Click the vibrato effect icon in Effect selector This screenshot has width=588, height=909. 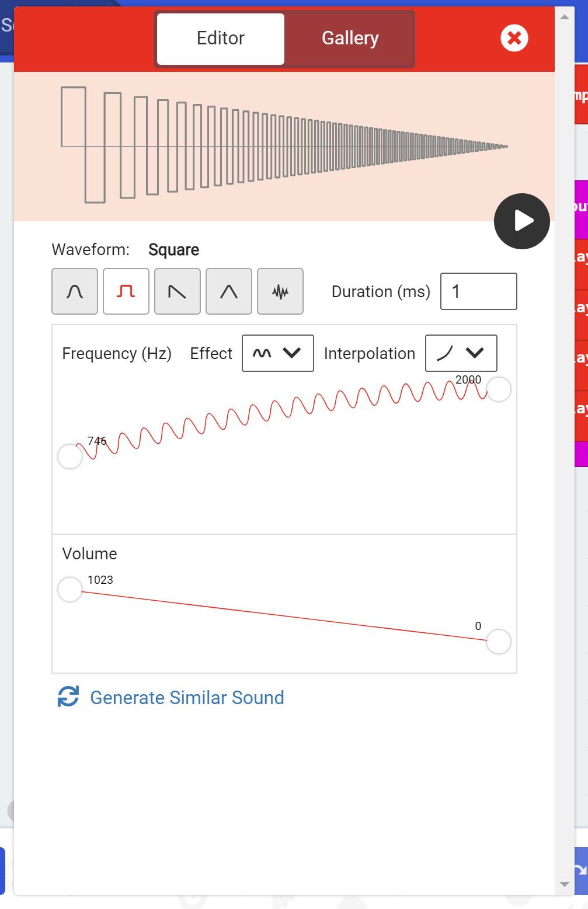click(x=262, y=353)
